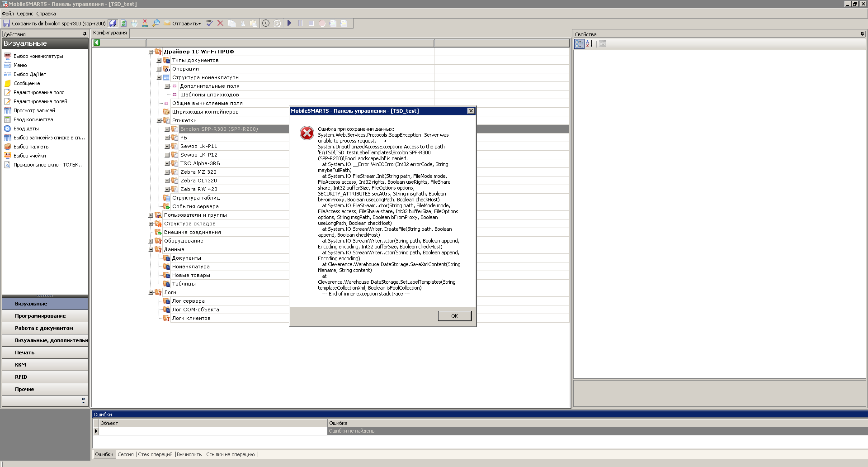Open the Работа с документом group
This screenshot has width=868, height=467.
[x=45, y=328]
